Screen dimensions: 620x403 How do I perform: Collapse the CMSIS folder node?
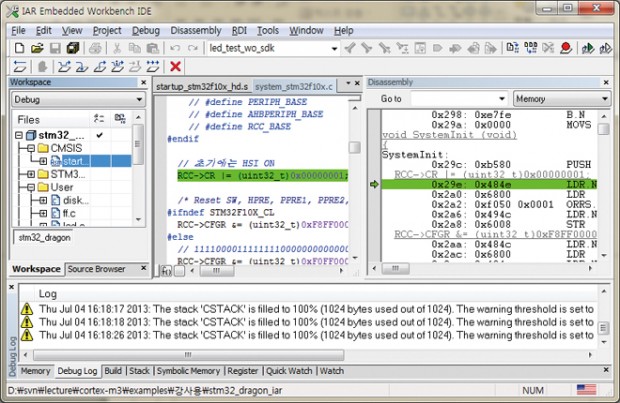[31, 148]
